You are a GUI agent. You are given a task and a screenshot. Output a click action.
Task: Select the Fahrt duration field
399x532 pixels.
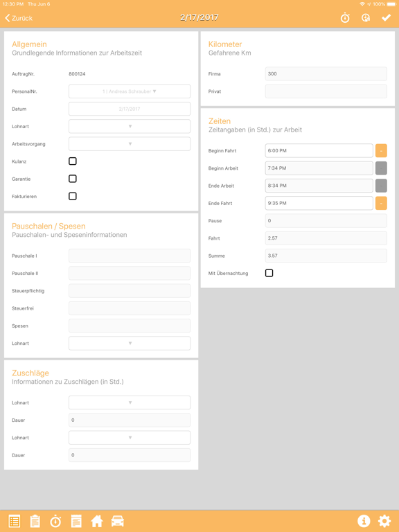point(326,238)
